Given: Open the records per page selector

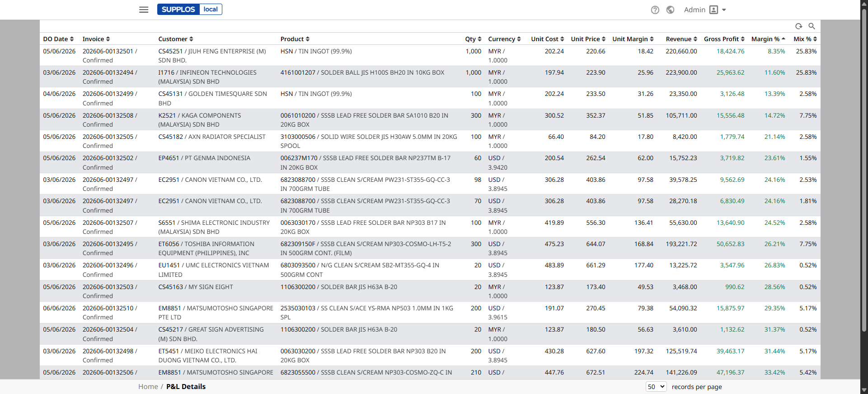Looking at the screenshot, I should click(x=656, y=387).
